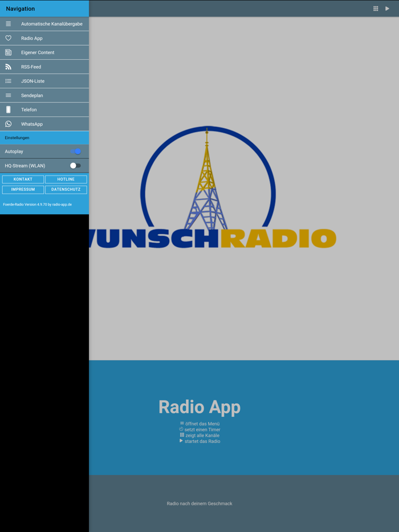The height and width of the screenshot is (532, 399).
Task: Click the Einstellungen section header
Action: click(44, 138)
